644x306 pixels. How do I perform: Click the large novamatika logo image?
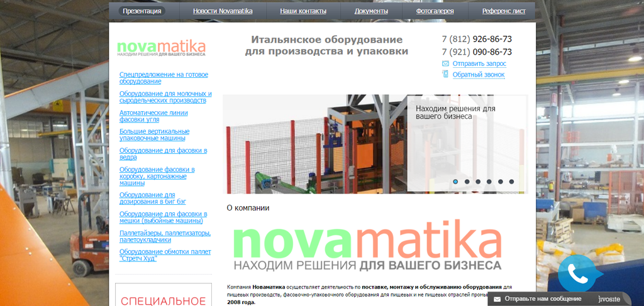coord(367,245)
